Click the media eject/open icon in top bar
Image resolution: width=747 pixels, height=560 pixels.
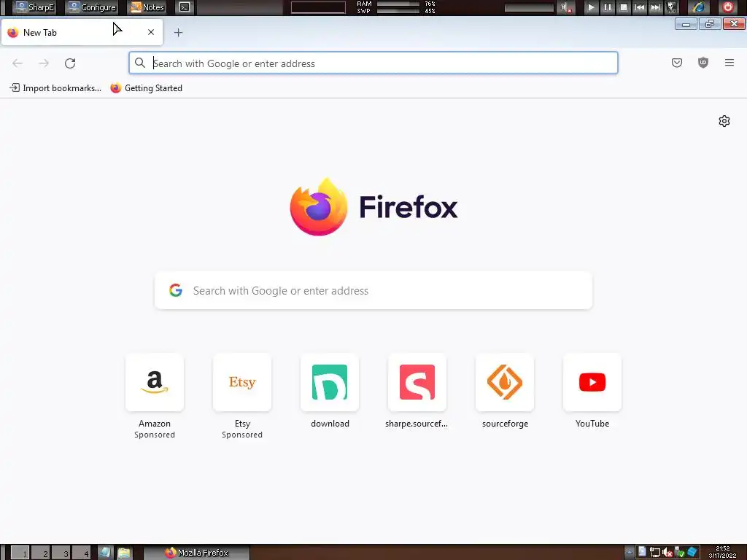671,7
